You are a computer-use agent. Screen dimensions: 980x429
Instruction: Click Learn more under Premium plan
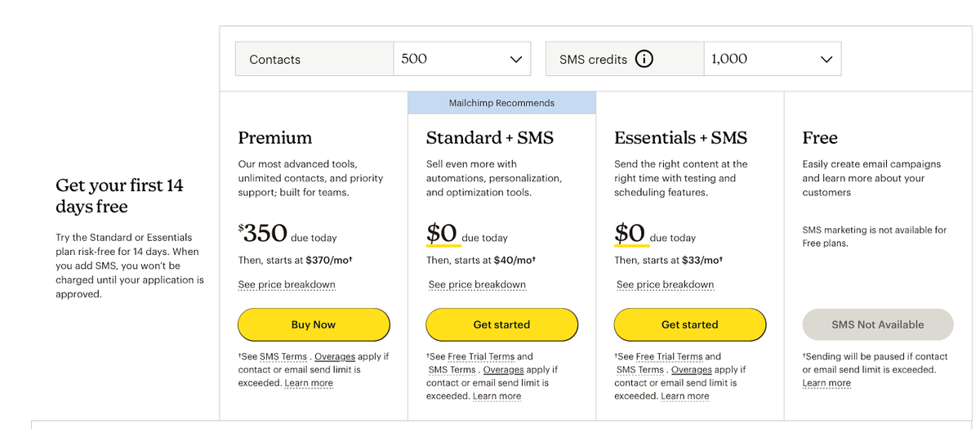(309, 382)
